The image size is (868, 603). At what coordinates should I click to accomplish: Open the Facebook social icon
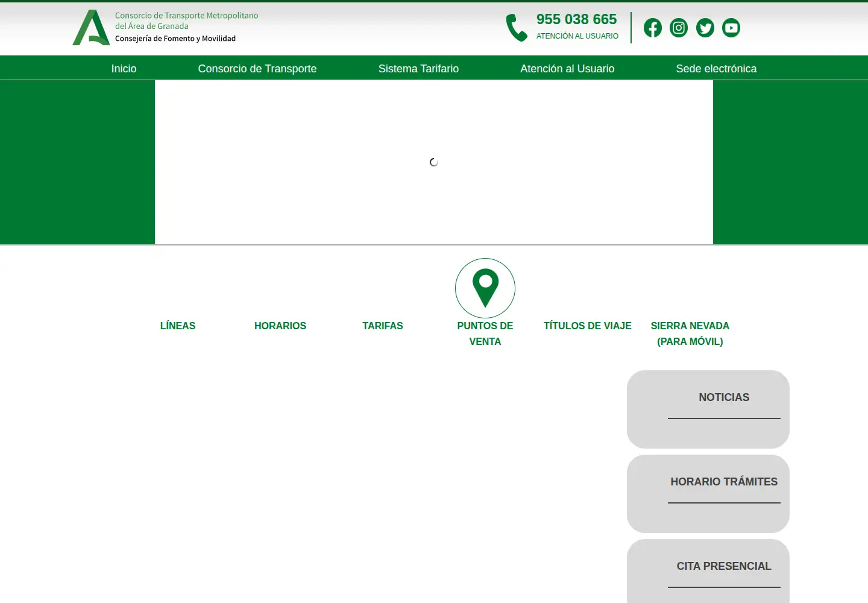pos(653,28)
